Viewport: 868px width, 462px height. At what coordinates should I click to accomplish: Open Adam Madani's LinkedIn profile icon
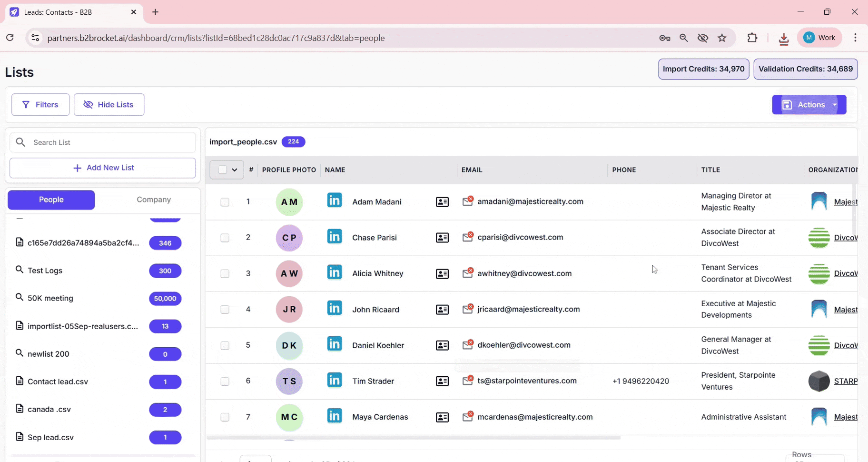pyautogui.click(x=334, y=201)
